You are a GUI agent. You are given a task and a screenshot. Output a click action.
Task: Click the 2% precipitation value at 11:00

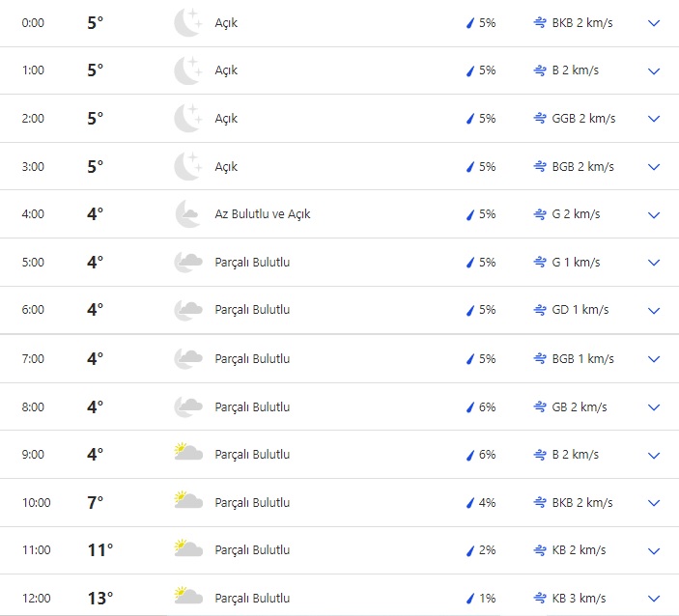pos(487,550)
